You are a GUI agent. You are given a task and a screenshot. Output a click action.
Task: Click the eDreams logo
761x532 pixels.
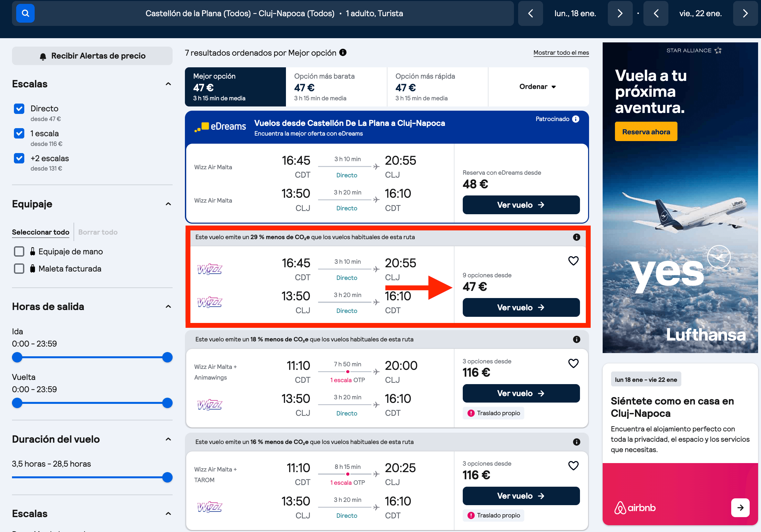tap(220, 127)
